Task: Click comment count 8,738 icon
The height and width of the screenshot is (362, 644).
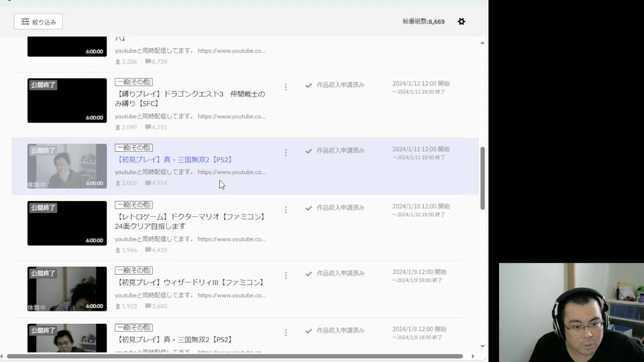Action: 148,61
